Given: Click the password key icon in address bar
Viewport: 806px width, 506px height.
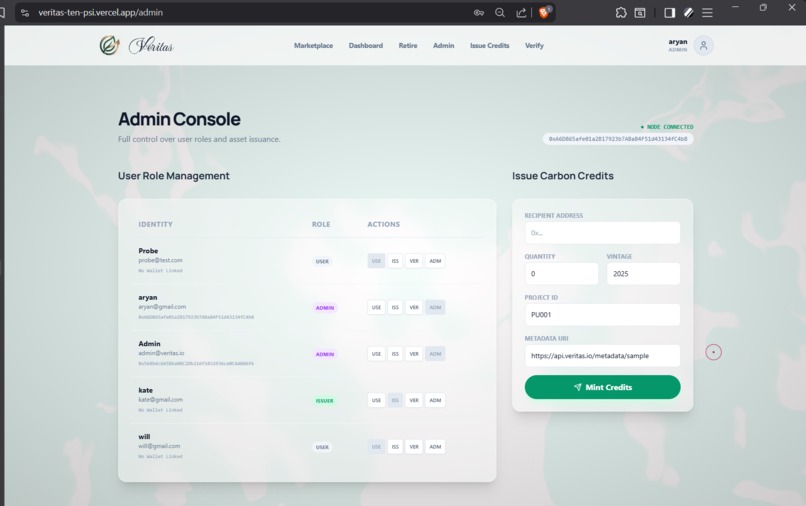Looking at the screenshot, I should pyautogui.click(x=479, y=13).
